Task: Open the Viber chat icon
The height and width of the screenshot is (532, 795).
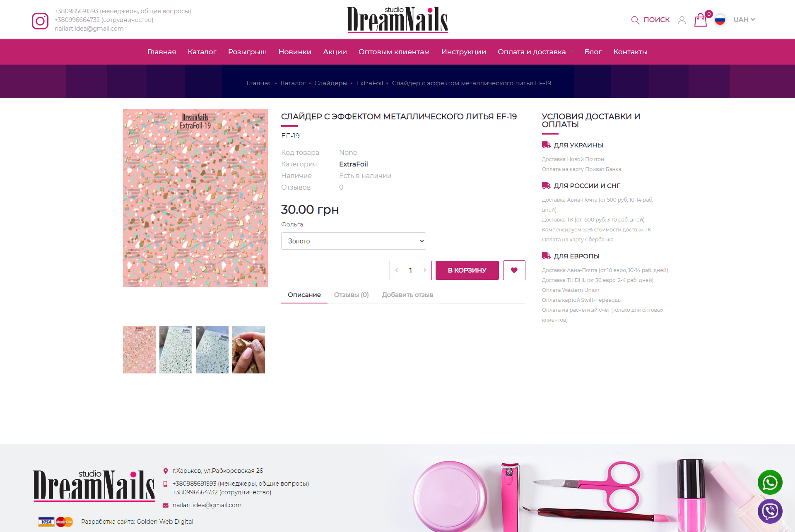Action: [770, 511]
